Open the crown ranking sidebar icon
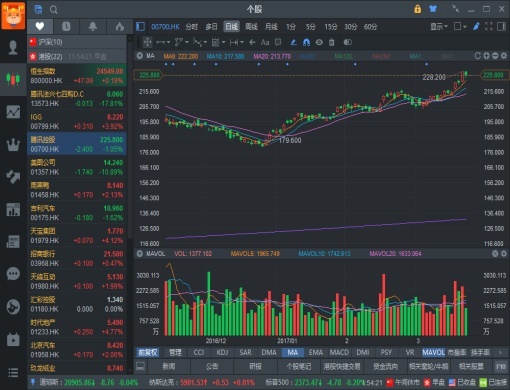Viewport: 510px width, 390px height. [13, 145]
